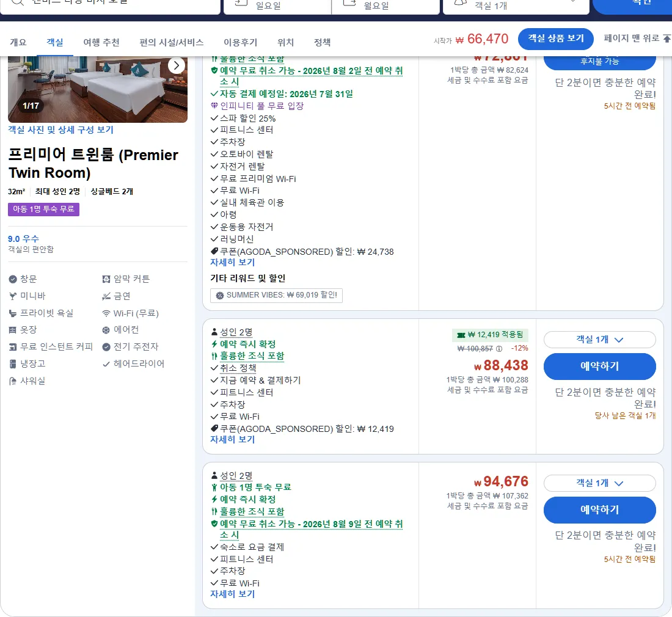The height and width of the screenshot is (617, 672).
Task: Open the Premier Twin Room photo thumbnail
Action: (98, 90)
